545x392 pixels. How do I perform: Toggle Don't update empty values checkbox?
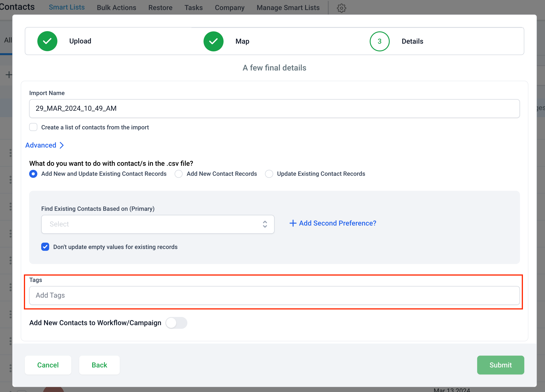(x=45, y=247)
